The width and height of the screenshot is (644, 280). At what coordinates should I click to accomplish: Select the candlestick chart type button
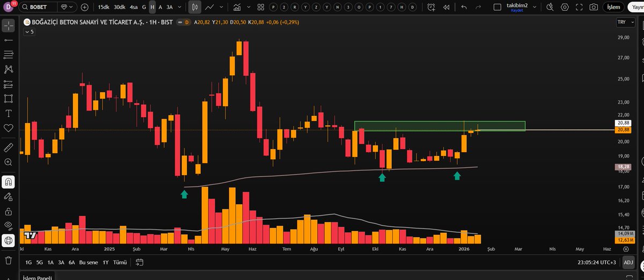coord(195,7)
